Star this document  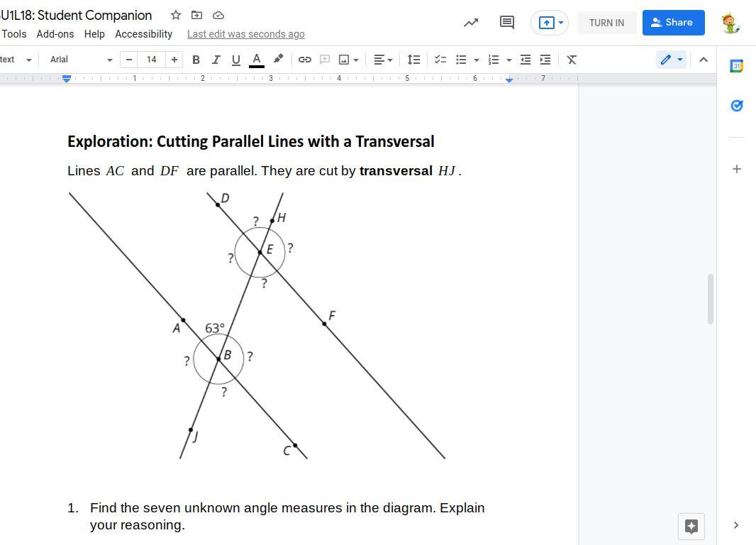[x=176, y=15]
